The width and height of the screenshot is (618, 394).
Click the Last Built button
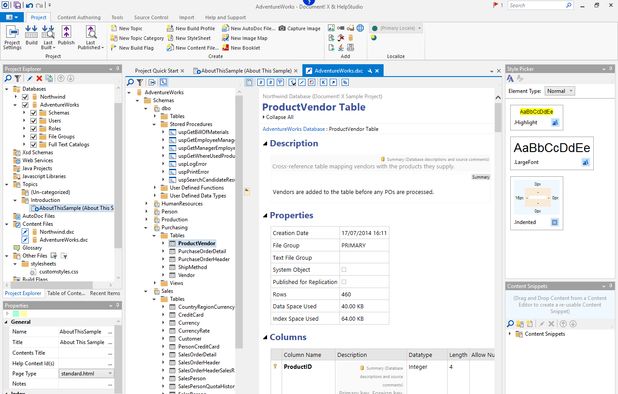[x=48, y=38]
